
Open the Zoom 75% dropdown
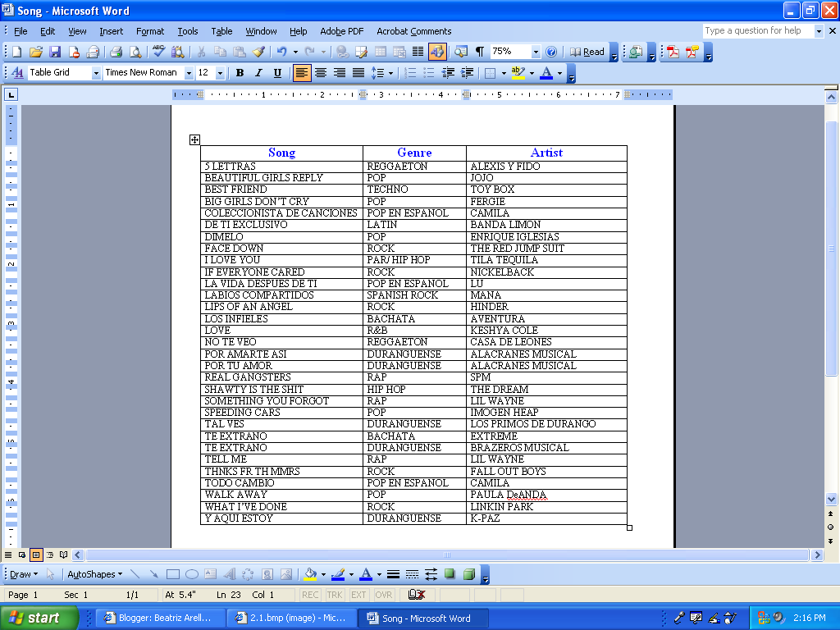click(536, 52)
